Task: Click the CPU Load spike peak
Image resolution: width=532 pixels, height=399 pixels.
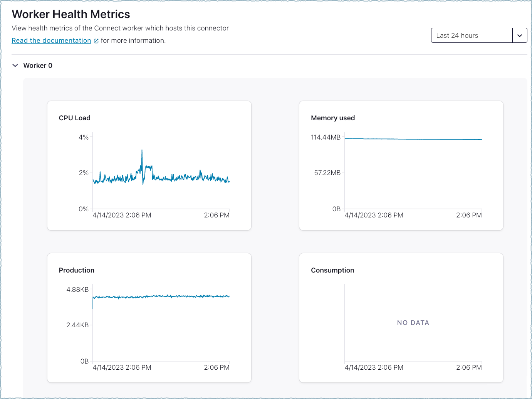Action: (142, 151)
